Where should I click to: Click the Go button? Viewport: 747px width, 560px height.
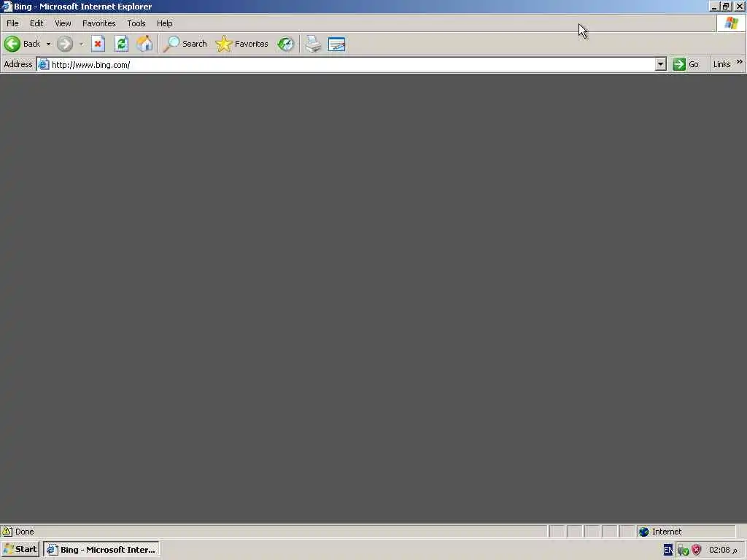point(686,64)
